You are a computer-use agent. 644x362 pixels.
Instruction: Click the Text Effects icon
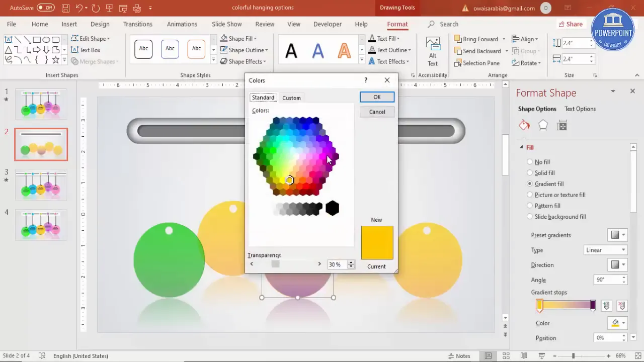pyautogui.click(x=372, y=61)
